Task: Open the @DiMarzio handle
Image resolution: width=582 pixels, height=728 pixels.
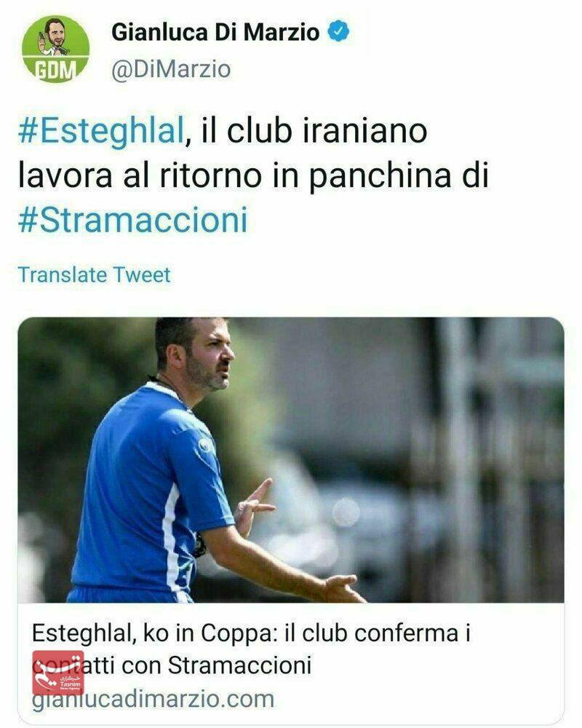Action: 171,70
